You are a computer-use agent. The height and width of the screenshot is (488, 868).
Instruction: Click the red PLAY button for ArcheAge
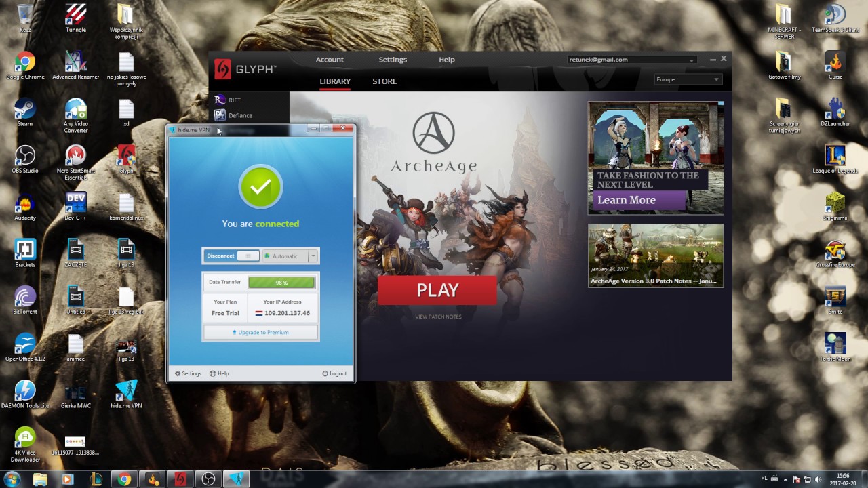437,290
